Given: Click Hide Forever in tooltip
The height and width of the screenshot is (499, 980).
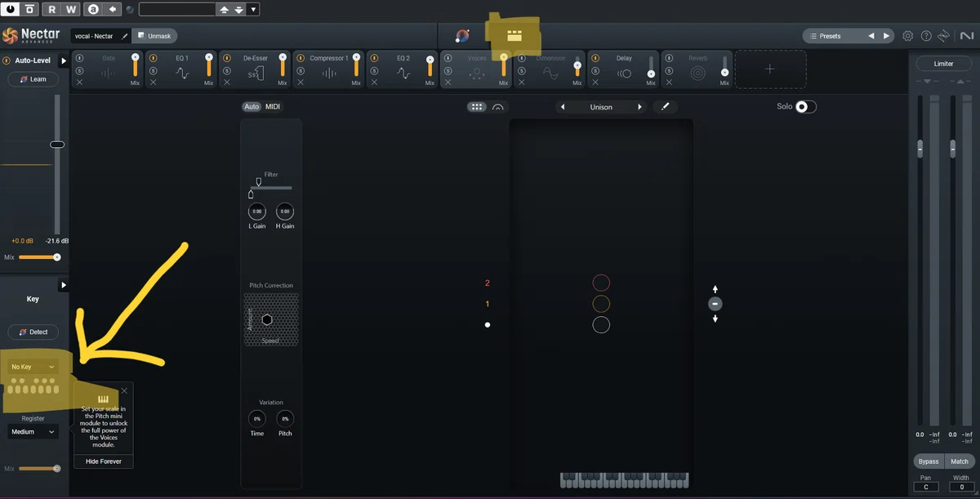Looking at the screenshot, I should 104,461.
